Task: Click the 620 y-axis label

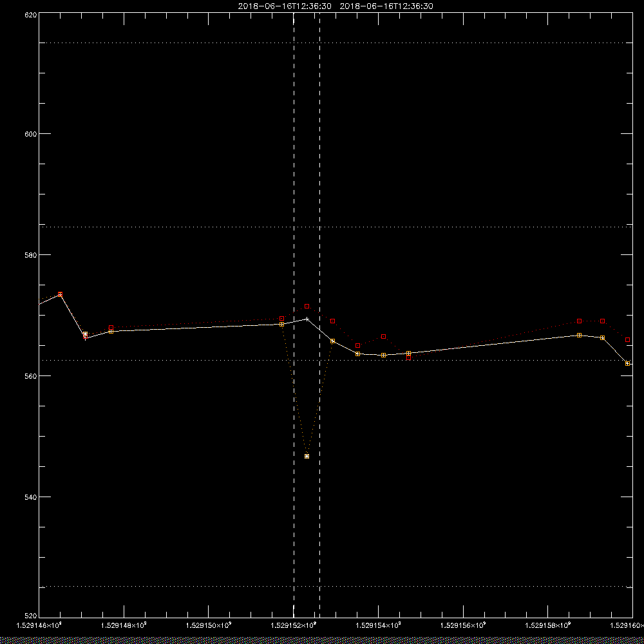Action: coord(31,14)
